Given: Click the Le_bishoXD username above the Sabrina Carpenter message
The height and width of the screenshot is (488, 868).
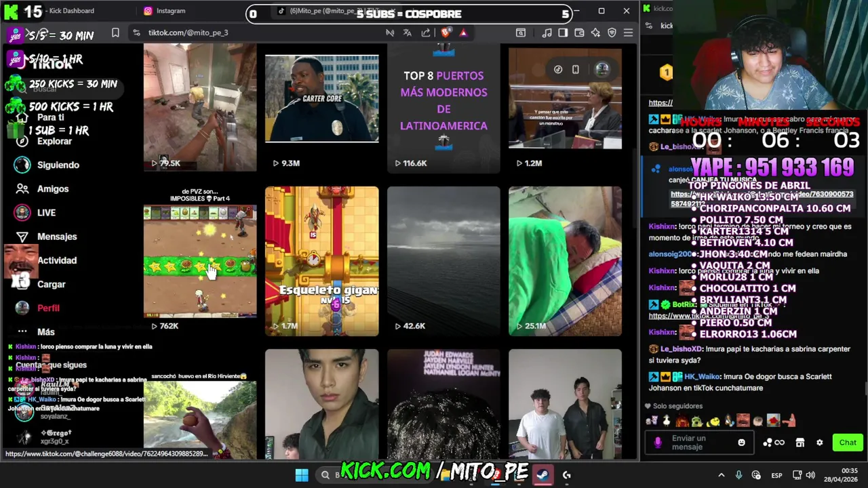Looking at the screenshot, I should point(682,349).
